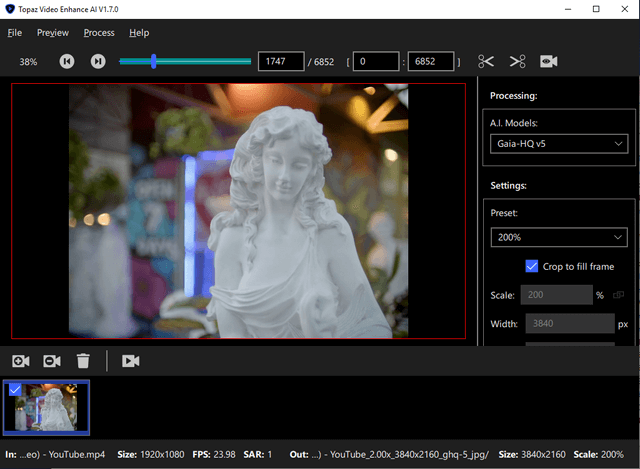
Task: Step to the next frame
Action: click(x=98, y=62)
